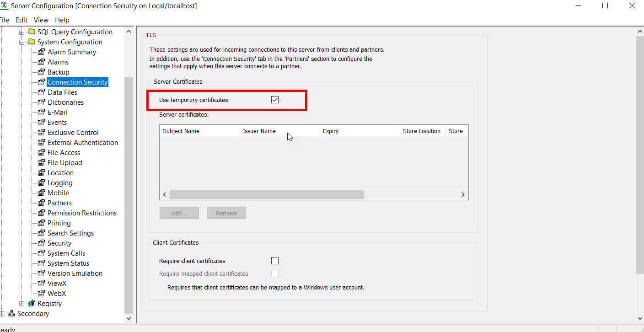The width and height of the screenshot is (644, 332).
Task: Click the Data Files item icon
Action: 41,92
